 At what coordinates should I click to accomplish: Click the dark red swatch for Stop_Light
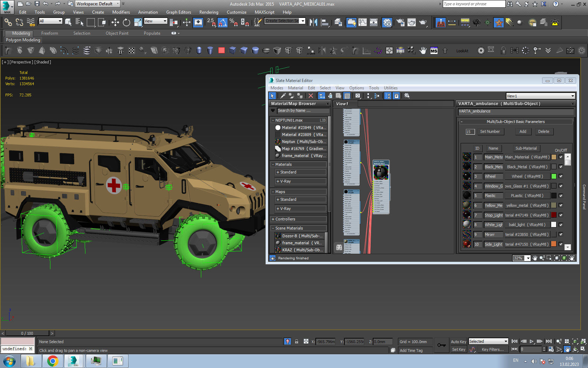pos(554,215)
